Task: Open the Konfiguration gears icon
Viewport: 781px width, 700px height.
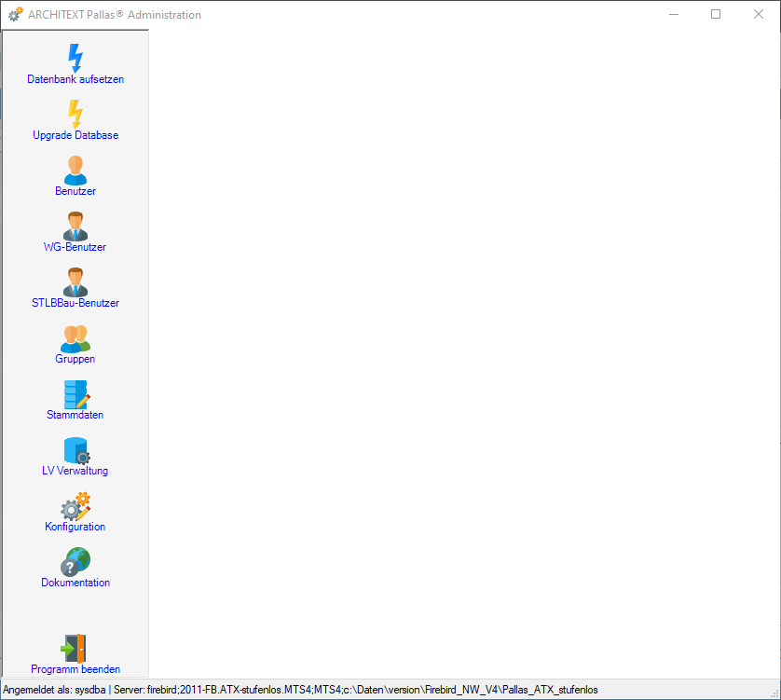Action: click(75, 506)
